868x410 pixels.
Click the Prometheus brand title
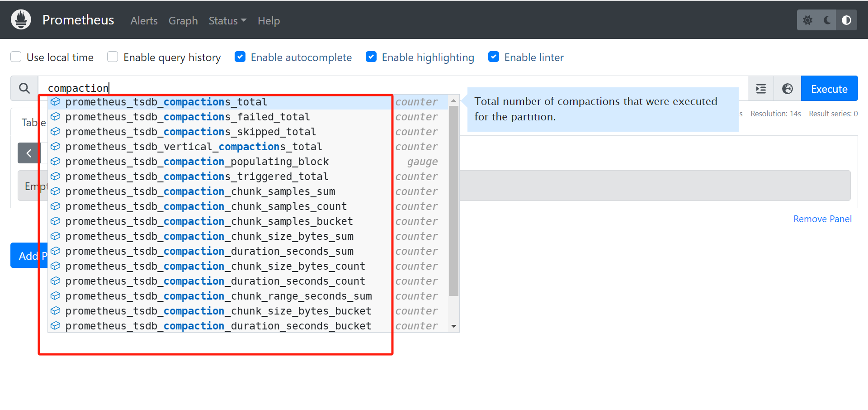tap(78, 20)
